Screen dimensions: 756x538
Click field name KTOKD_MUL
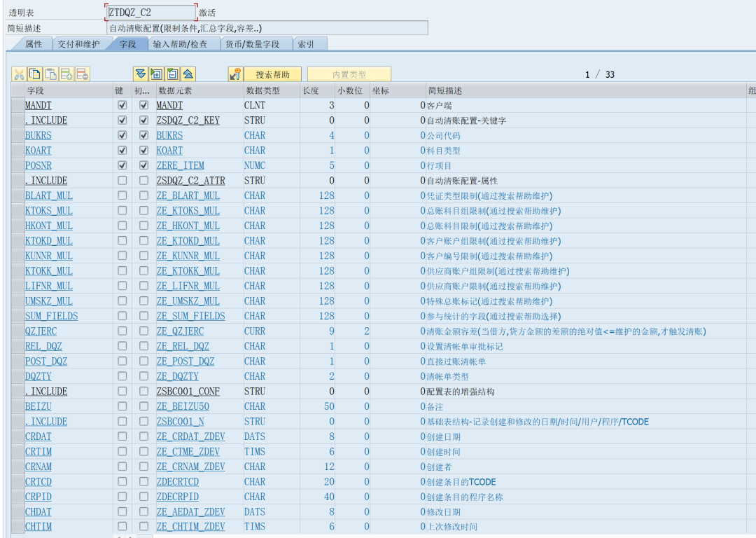tap(49, 241)
